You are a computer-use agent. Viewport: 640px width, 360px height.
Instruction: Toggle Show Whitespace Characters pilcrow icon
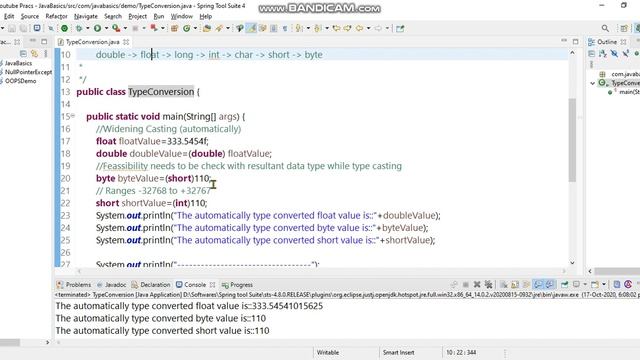pos(285,28)
